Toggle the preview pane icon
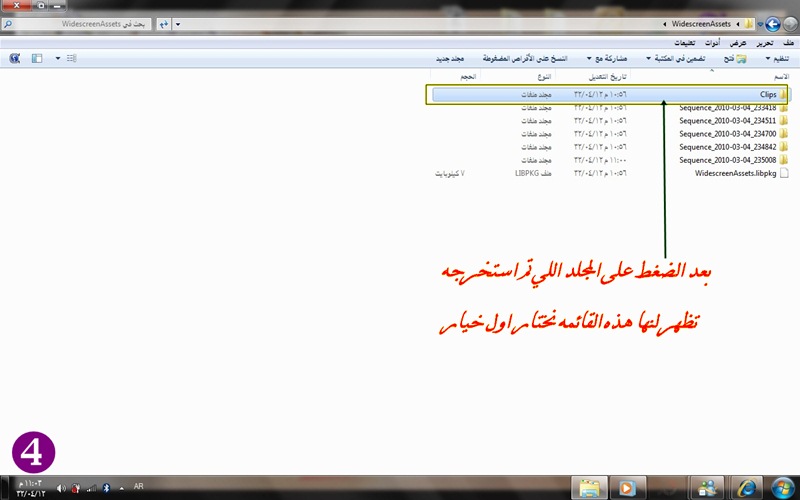The height and width of the screenshot is (500, 800). coord(37,59)
